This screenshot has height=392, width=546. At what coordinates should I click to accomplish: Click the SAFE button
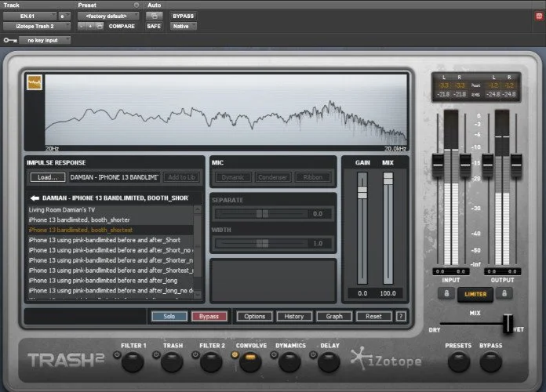click(154, 26)
